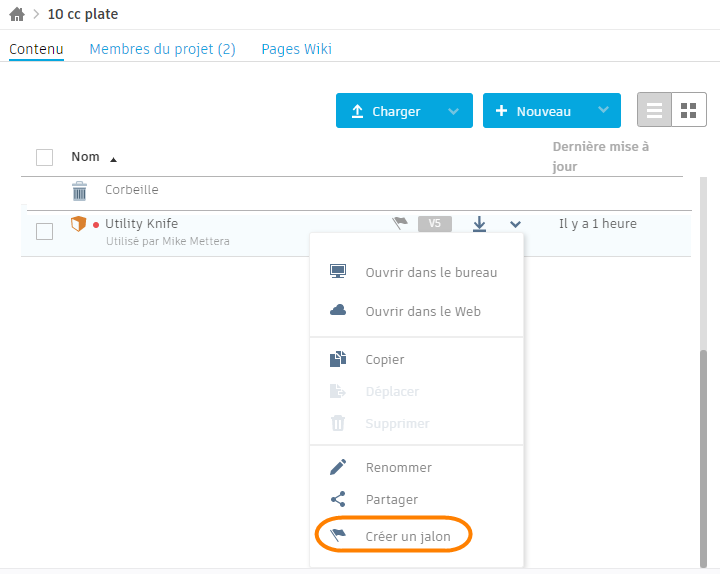Click the cloud icon in menu
Viewport: 720px width, 574px height.
pos(338,310)
